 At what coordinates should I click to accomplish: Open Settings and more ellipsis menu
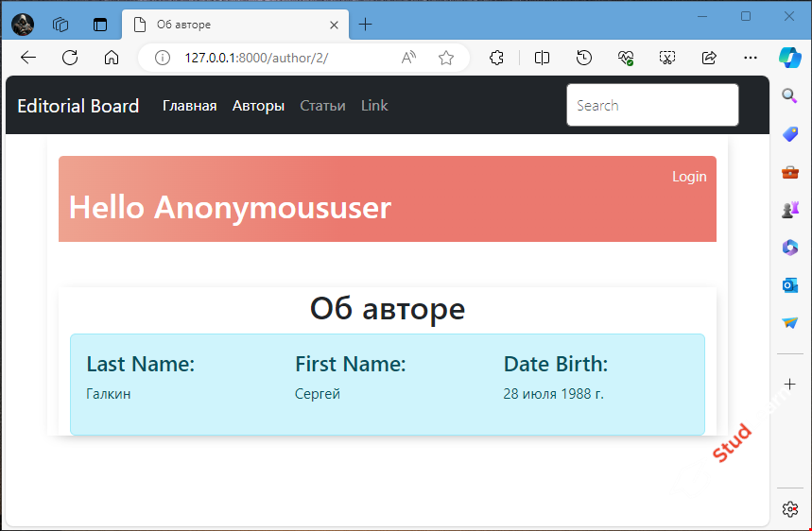[x=751, y=58]
